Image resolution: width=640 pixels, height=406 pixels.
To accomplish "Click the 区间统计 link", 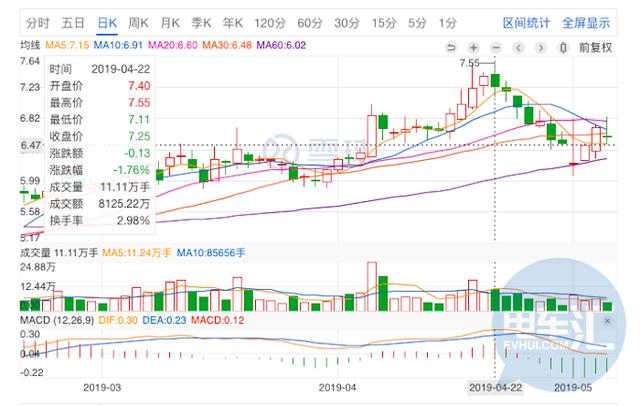I will tap(526, 23).
